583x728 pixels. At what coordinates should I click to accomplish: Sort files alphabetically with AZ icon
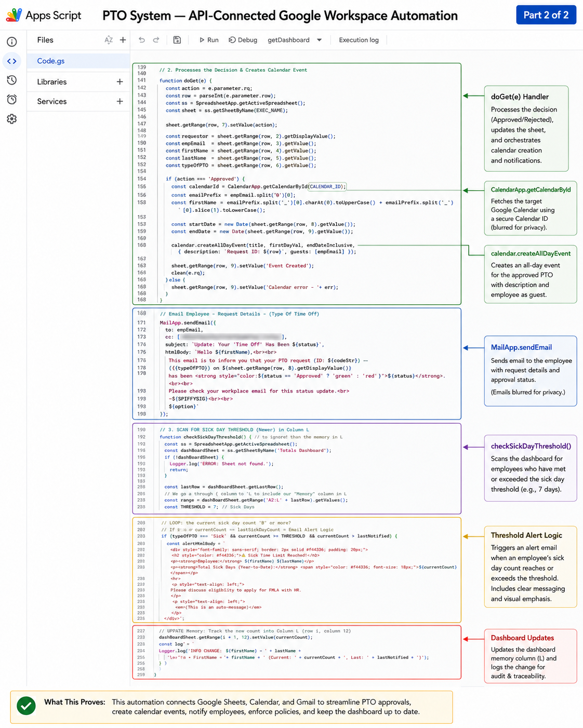[109, 40]
